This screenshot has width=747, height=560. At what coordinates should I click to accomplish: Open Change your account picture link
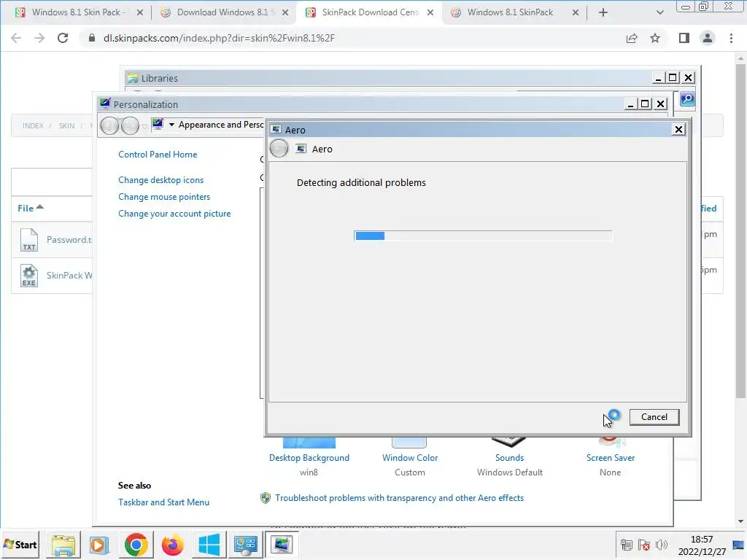[174, 214]
